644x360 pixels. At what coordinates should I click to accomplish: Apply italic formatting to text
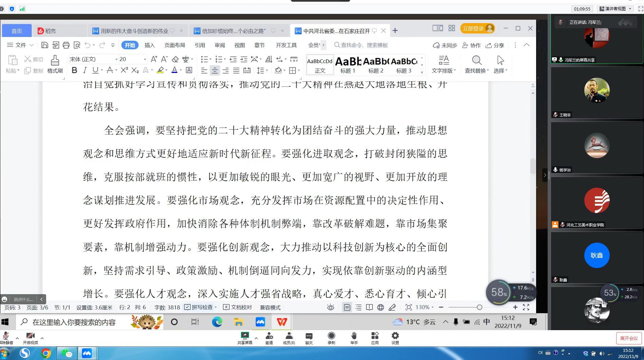[x=85, y=70]
